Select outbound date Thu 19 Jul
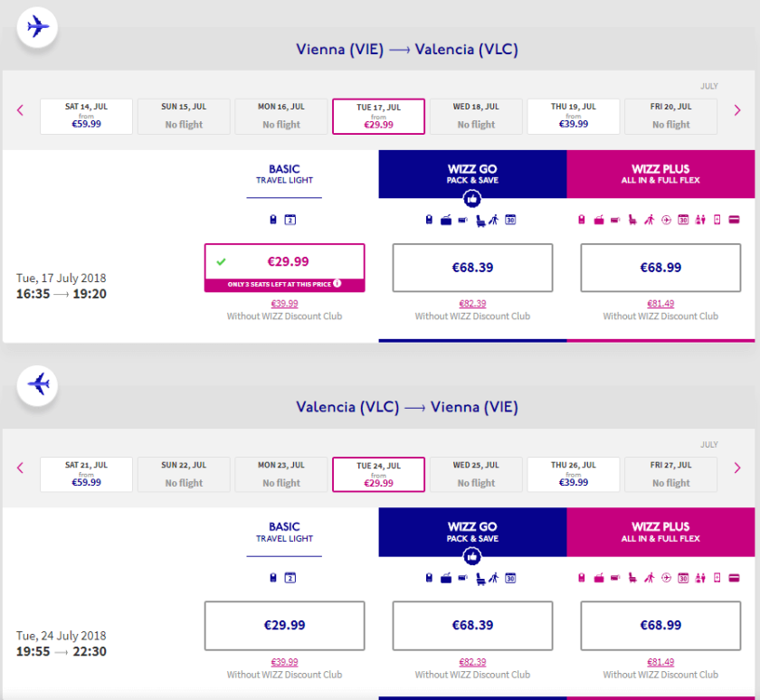This screenshot has height=700, width=760. point(573,116)
